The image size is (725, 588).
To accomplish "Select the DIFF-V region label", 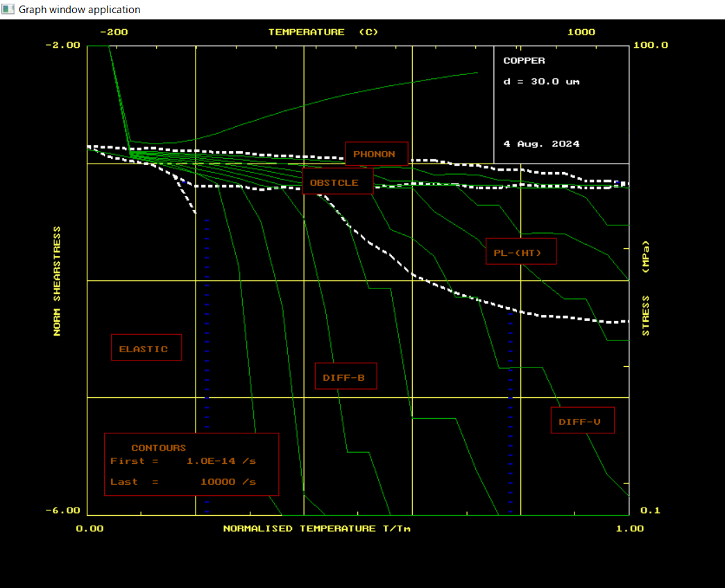I will 583,420.
